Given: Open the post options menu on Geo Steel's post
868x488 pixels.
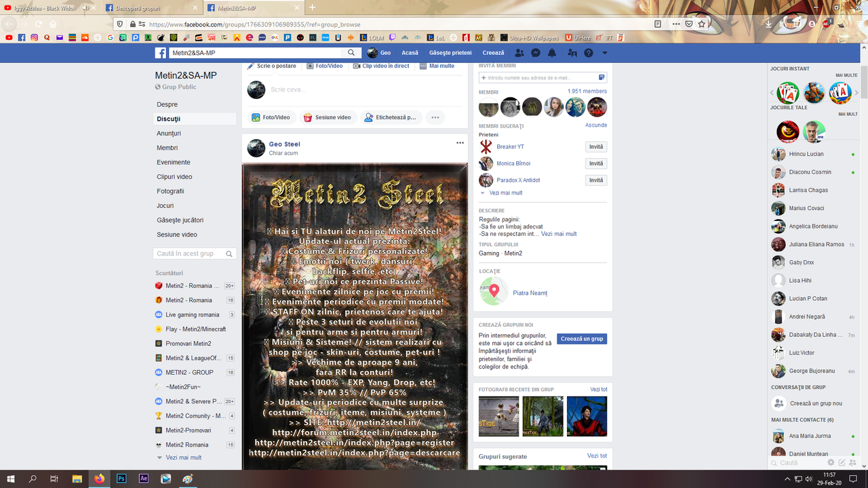Looking at the screenshot, I should coord(460,143).
